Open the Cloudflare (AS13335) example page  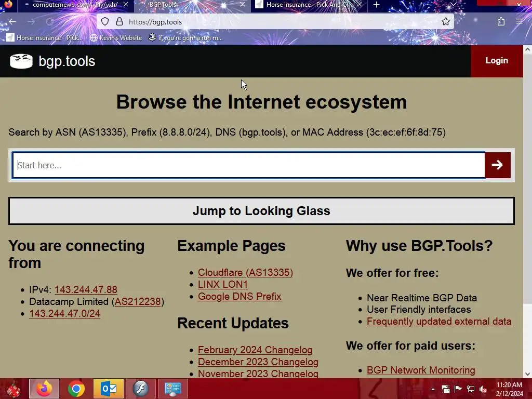245,272
